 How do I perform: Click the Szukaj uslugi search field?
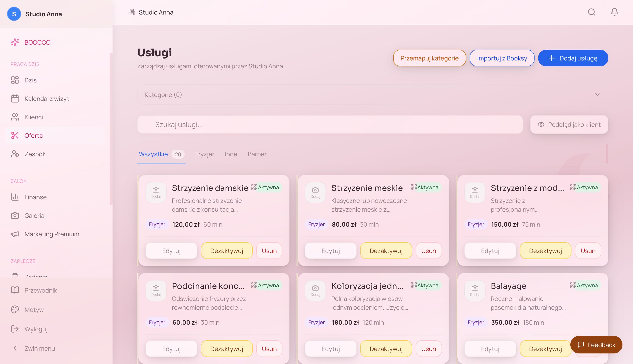coord(330,124)
